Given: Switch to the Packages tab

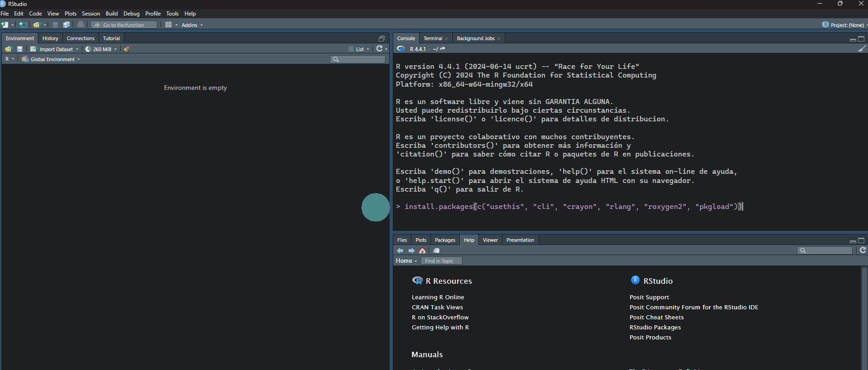Looking at the screenshot, I should [445, 240].
